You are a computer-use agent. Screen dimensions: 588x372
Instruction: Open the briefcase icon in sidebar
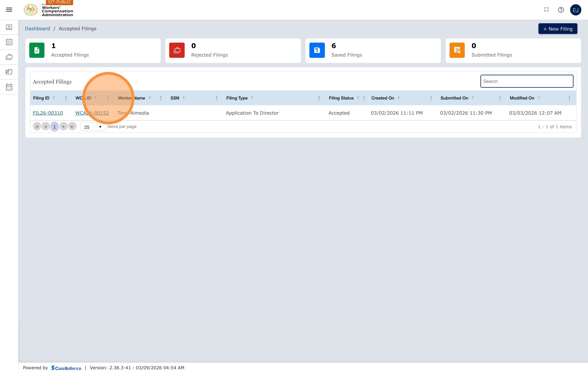click(9, 57)
